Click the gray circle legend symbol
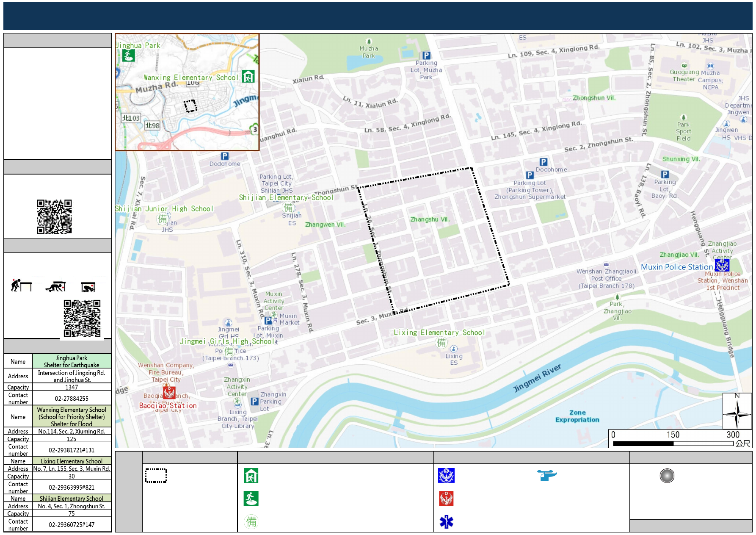Viewport: 756px width, 535px height. (x=667, y=476)
